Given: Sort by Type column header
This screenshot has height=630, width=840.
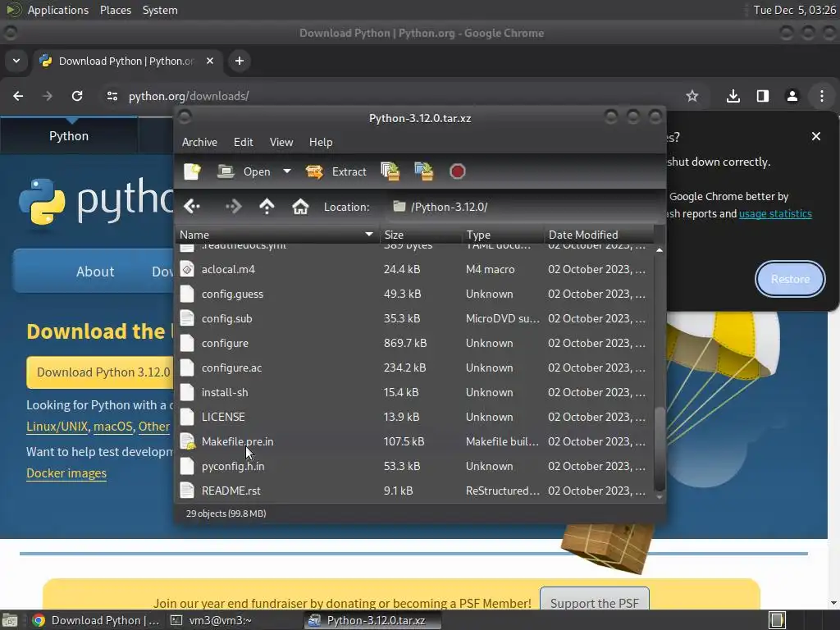Looking at the screenshot, I should point(503,235).
